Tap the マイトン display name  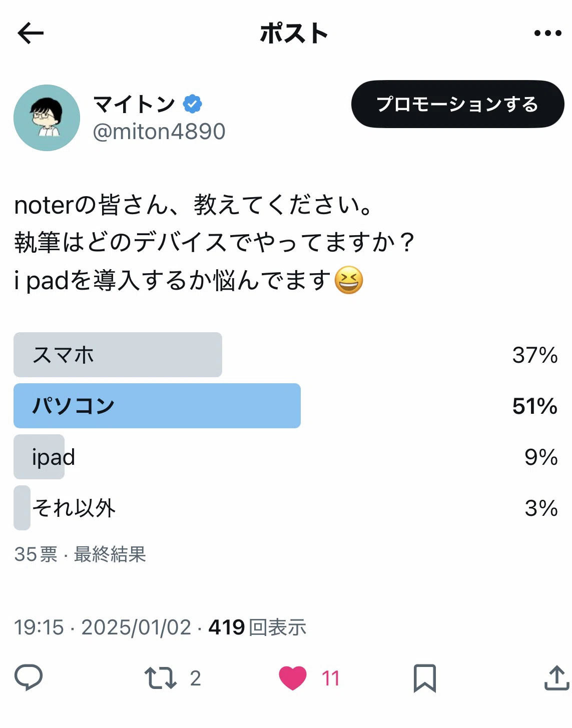134,104
